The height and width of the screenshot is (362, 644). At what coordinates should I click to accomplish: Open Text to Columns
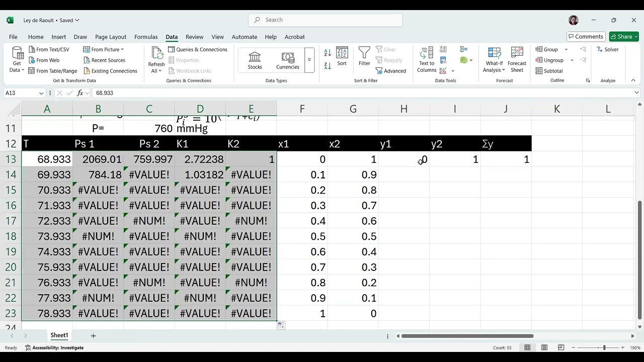click(x=427, y=60)
